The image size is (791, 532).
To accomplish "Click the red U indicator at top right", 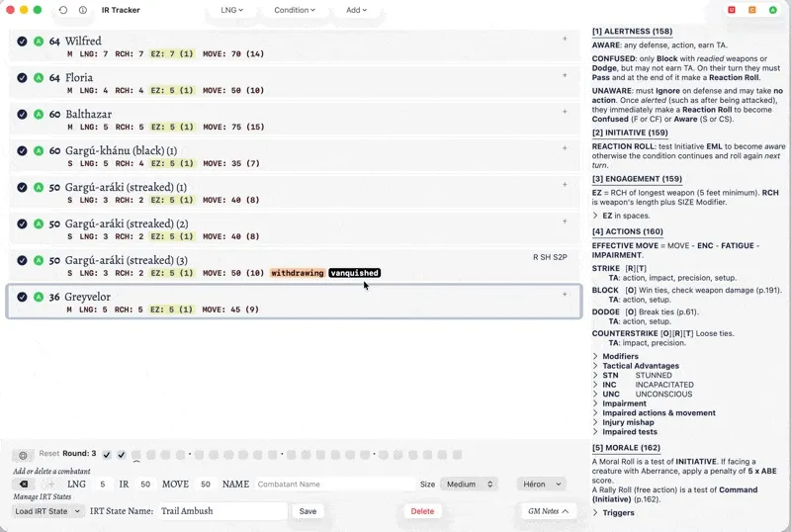I will click(x=732, y=10).
